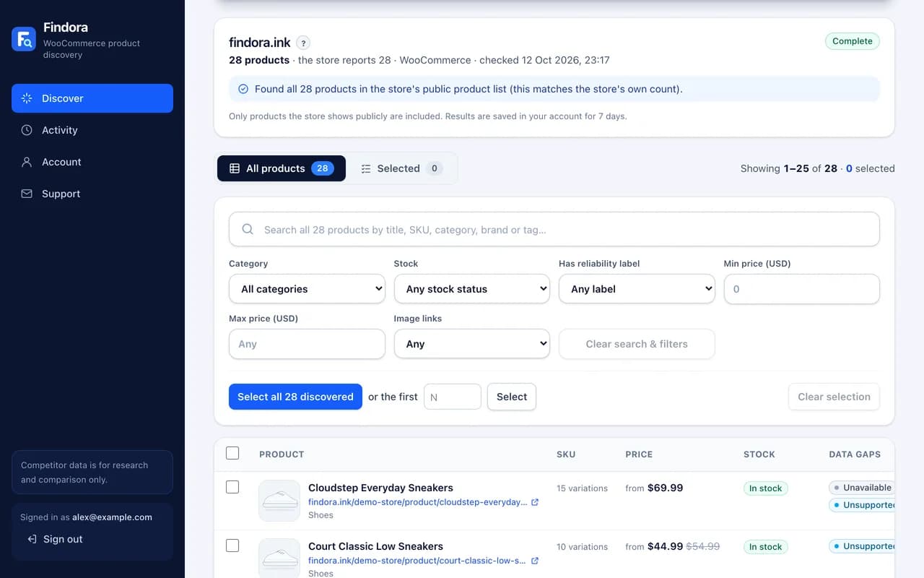Open the Image links dropdown
This screenshot has width=924, height=578.
click(472, 344)
